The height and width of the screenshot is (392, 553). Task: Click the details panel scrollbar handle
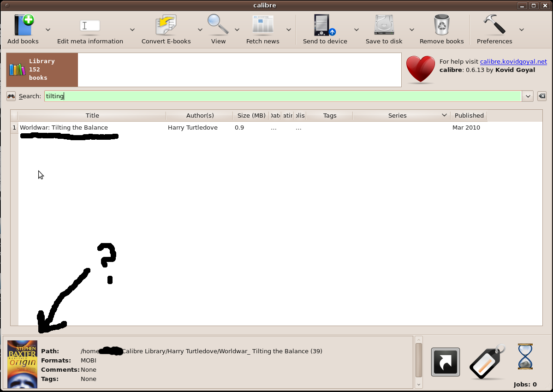[419, 360]
